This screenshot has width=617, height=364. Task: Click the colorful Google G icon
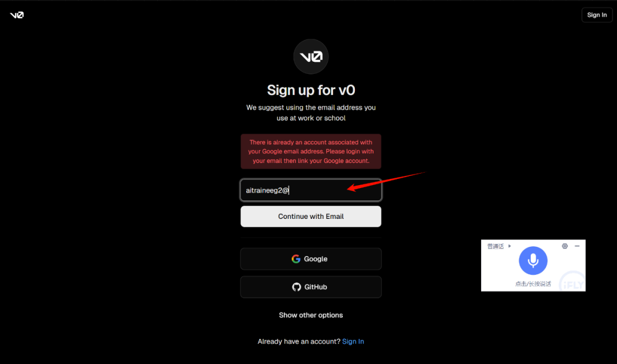[x=296, y=259]
